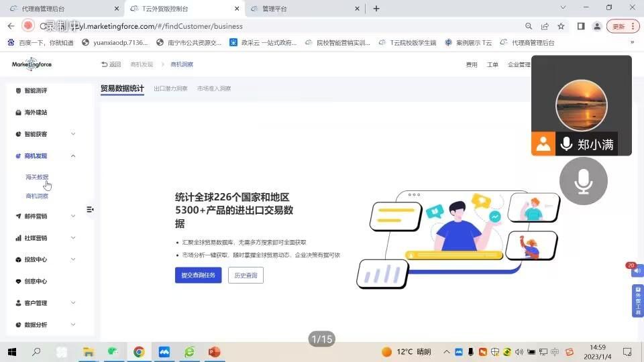This screenshot has height=362, width=644.
Task: Open a new browser tab
Action: (x=376, y=9)
